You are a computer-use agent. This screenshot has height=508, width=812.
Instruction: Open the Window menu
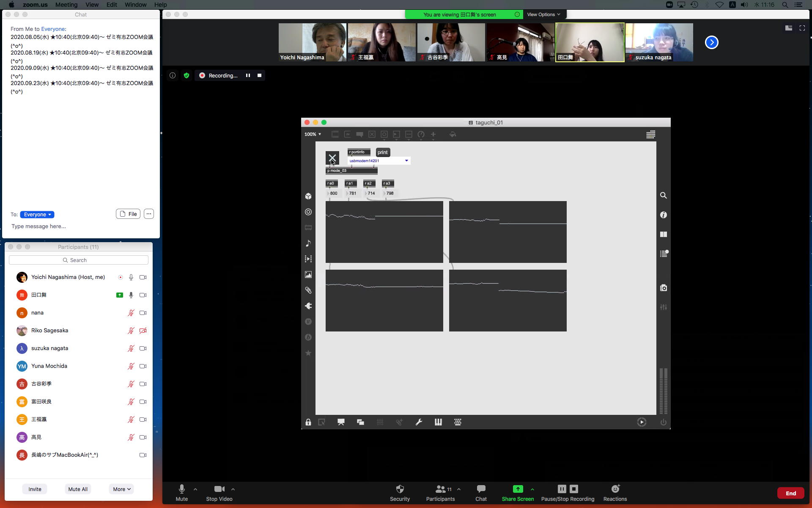tap(135, 5)
